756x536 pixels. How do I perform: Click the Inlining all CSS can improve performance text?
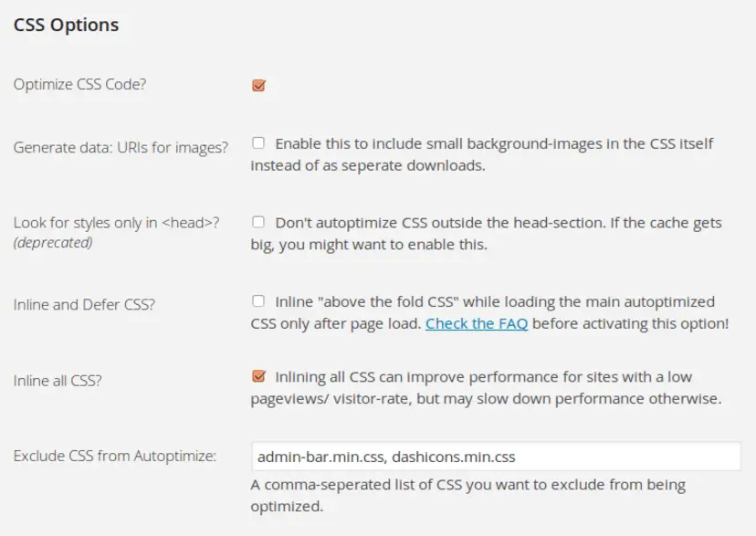click(x=486, y=387)
